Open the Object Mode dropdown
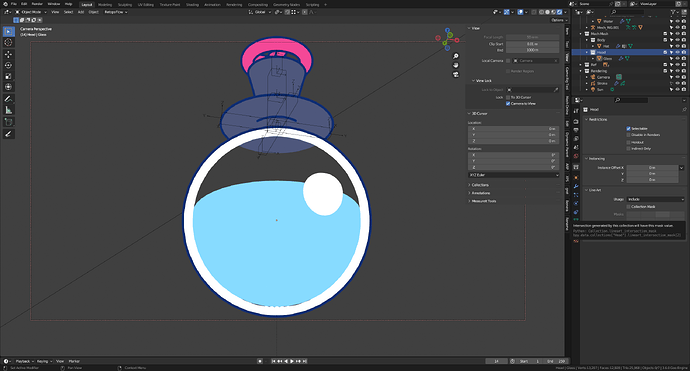This screenshot has width=690, height=371. pyautogui.click(x=30, y=12)
